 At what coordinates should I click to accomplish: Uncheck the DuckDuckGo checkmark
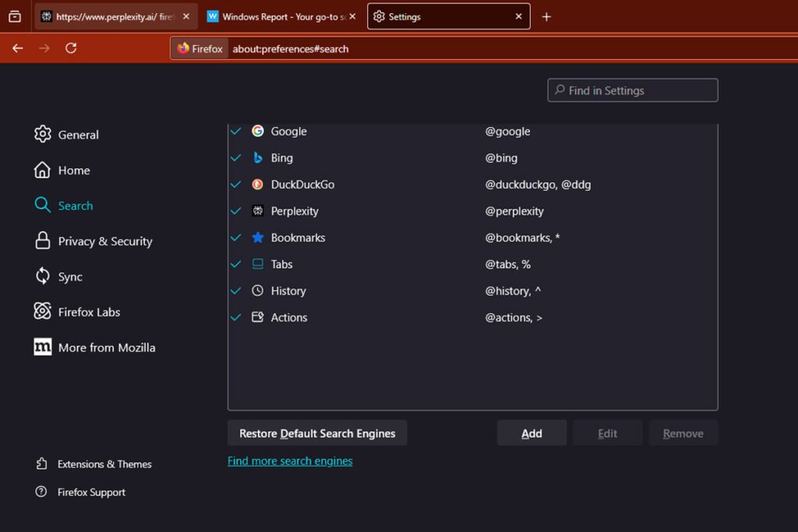[235, 184]
